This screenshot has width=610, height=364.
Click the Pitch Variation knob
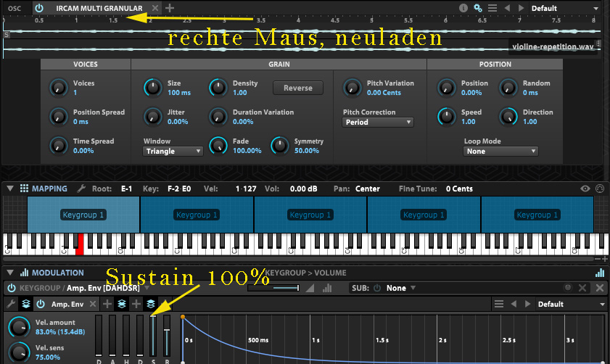pos(352,88)
